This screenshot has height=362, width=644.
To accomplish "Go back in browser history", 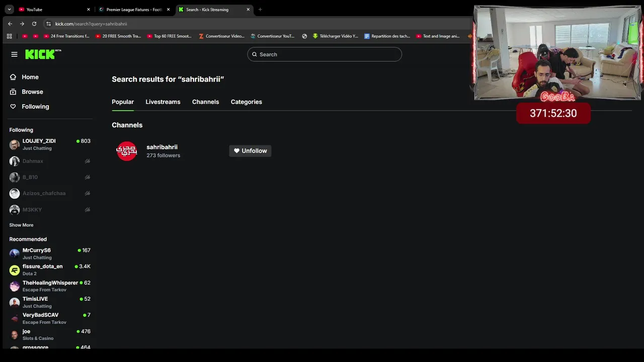I will click(10, 24).
